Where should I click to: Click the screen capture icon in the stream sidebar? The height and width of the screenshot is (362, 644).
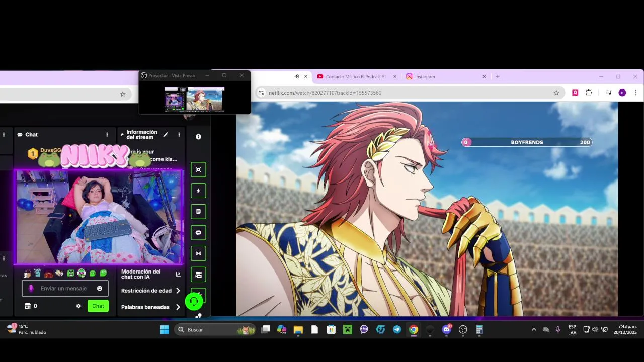(198, 170)
